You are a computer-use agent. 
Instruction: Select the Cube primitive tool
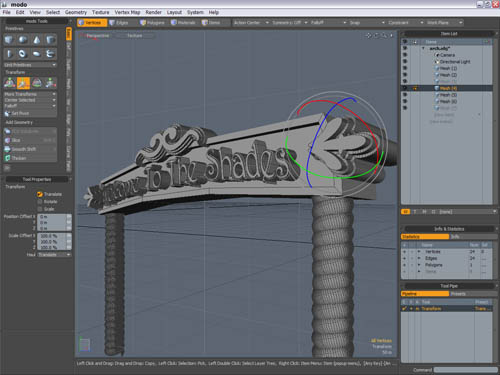(x=9, y=40)
